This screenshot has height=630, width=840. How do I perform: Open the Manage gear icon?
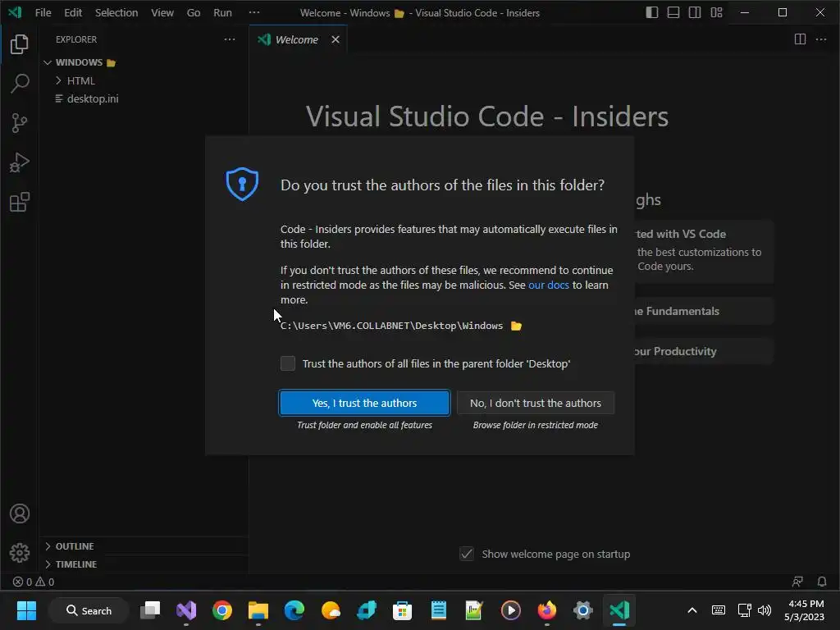20,552
